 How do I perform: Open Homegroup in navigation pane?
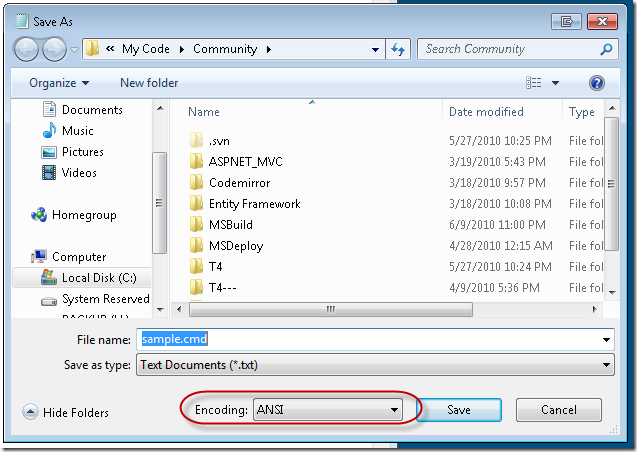pyautogui.click(x=84, y=215)
